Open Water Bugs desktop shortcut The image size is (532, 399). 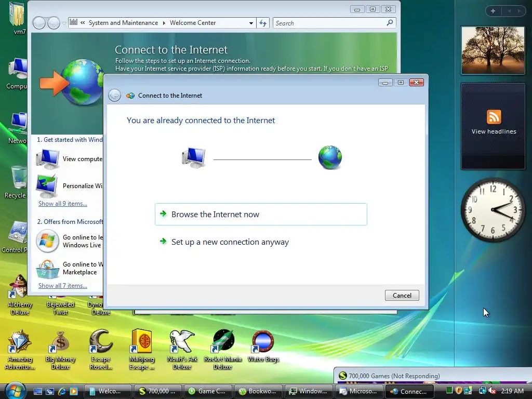pyautogui.click(x=263, y=346)
